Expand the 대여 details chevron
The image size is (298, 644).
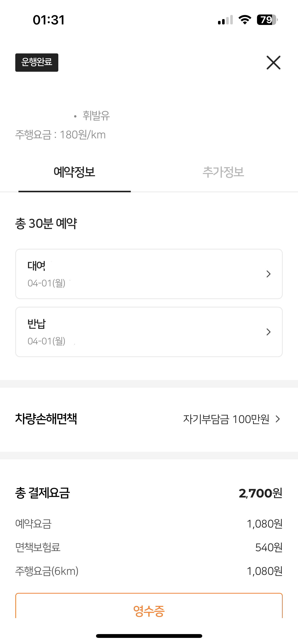[x=268, y=274]
